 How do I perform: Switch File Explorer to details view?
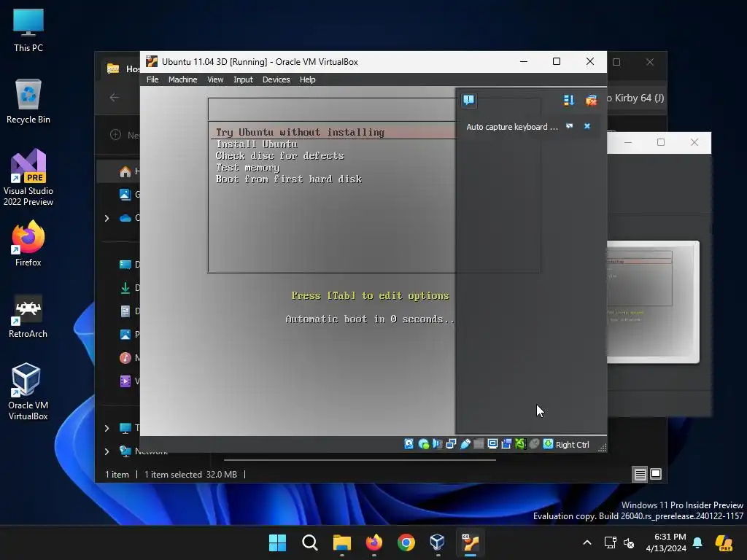pyautogui.click(x=640, y=474)
